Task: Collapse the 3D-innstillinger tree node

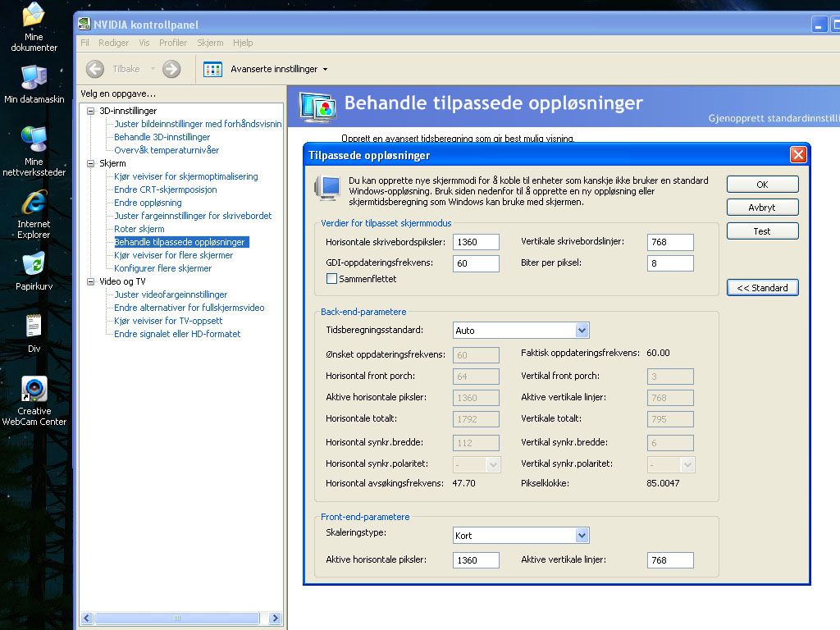Action: (90, 111)
